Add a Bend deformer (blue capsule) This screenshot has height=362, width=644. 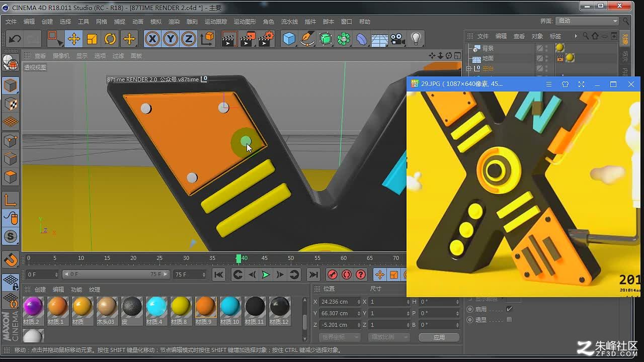point(362,39)
